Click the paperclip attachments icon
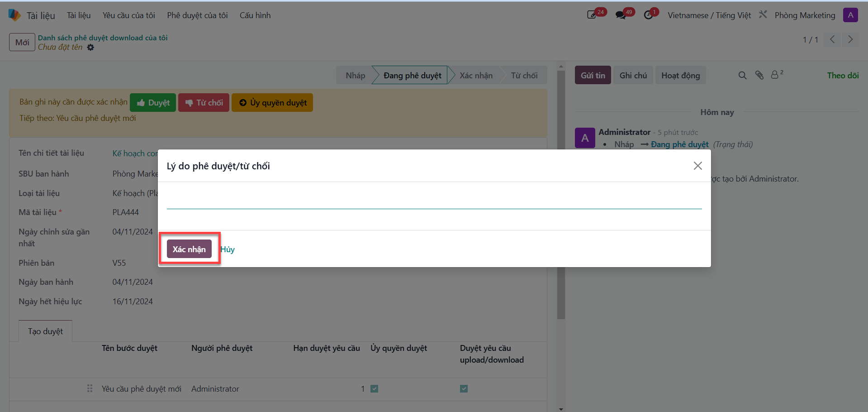This screenshot has height=412, width=868. click(x=759, y=75)
